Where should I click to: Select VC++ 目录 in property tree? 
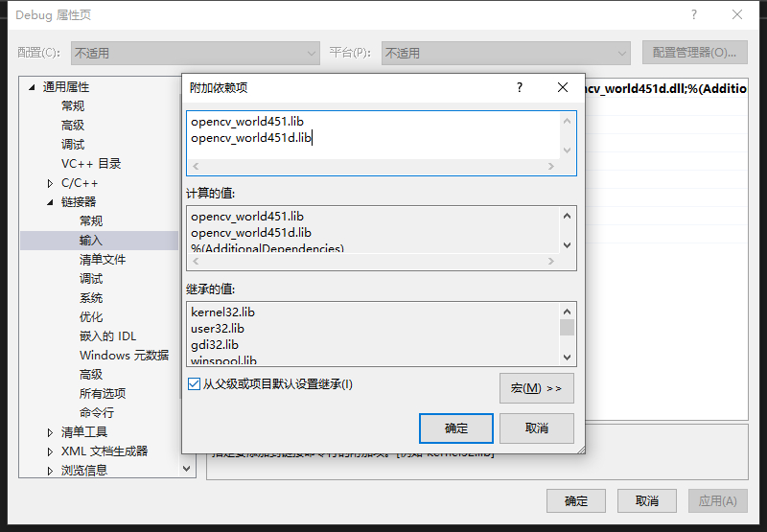91,164
